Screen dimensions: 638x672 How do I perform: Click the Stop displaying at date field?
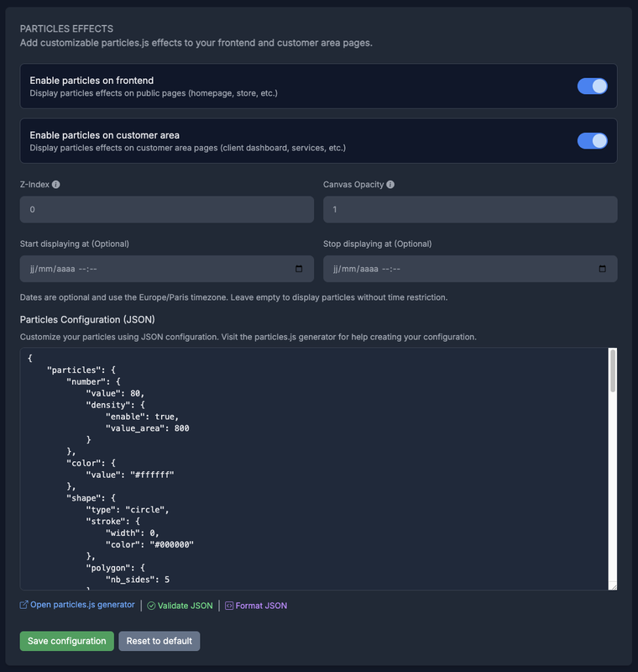453,269
